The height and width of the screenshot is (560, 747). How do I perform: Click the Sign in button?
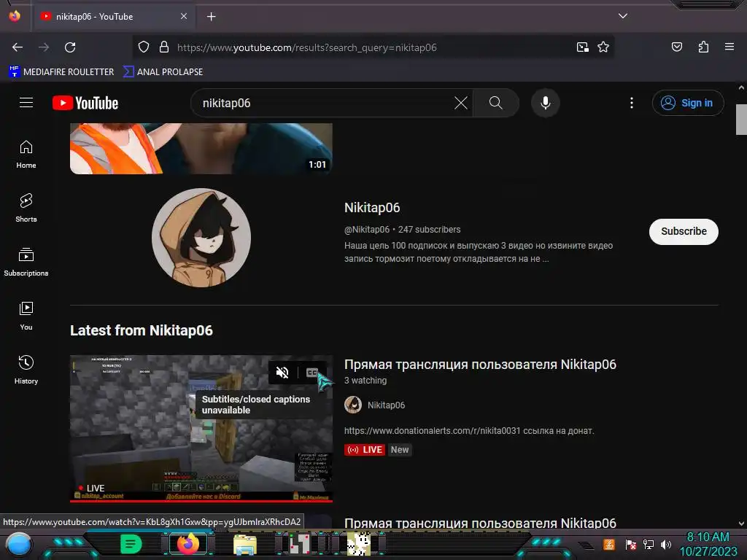pyautogui.click(x=688, y=103)
